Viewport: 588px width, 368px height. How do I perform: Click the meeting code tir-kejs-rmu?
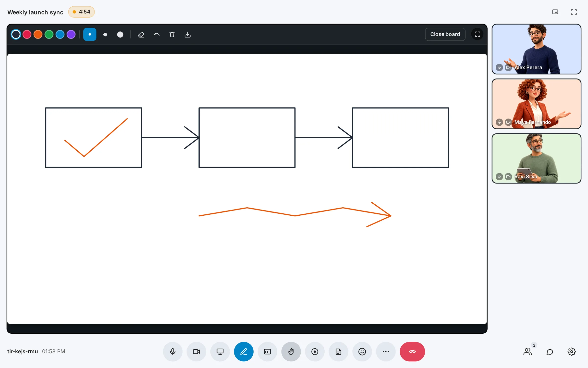23,351
